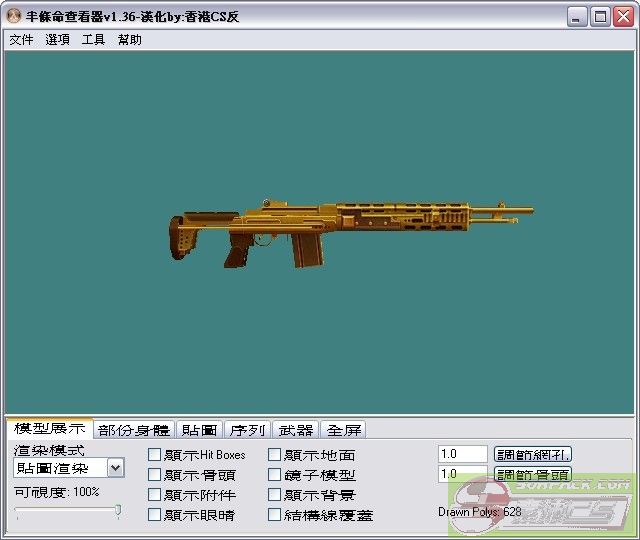Maximize the model viewer window
Image resolution: width=640 pixels, height=540 pixels.
(x=600, y=17)
